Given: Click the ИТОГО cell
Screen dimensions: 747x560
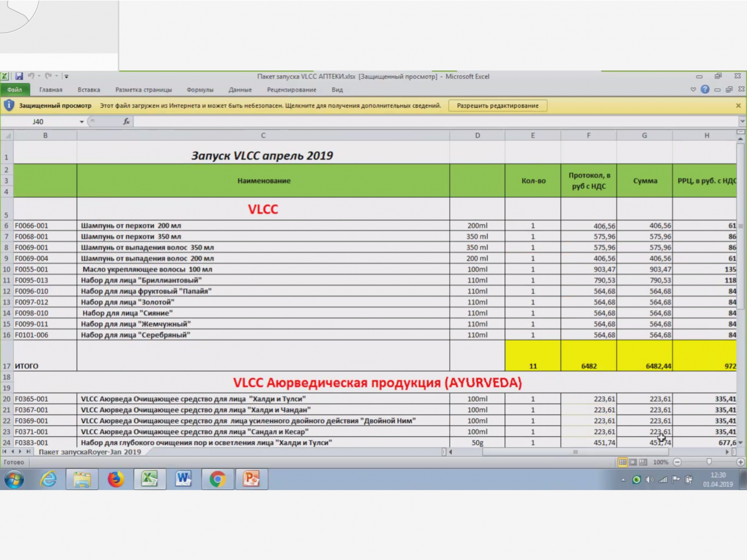Looking at the screenshot, I should click(x=45, y=356).
